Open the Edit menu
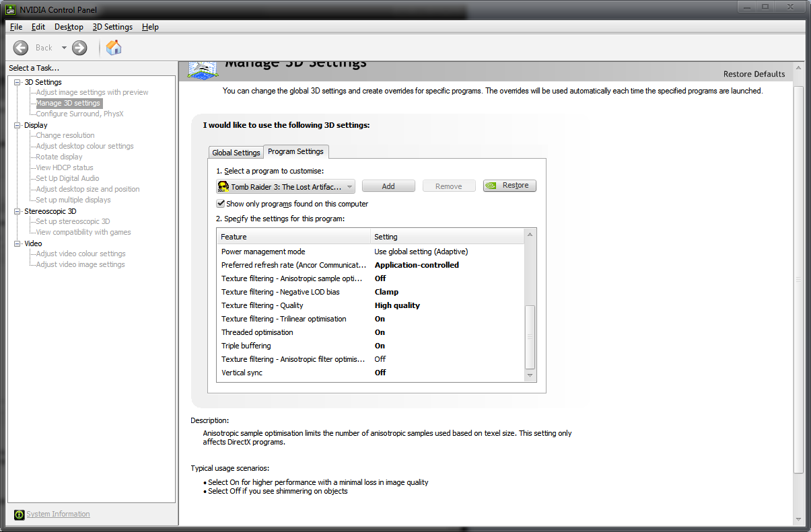 (38, 27)
